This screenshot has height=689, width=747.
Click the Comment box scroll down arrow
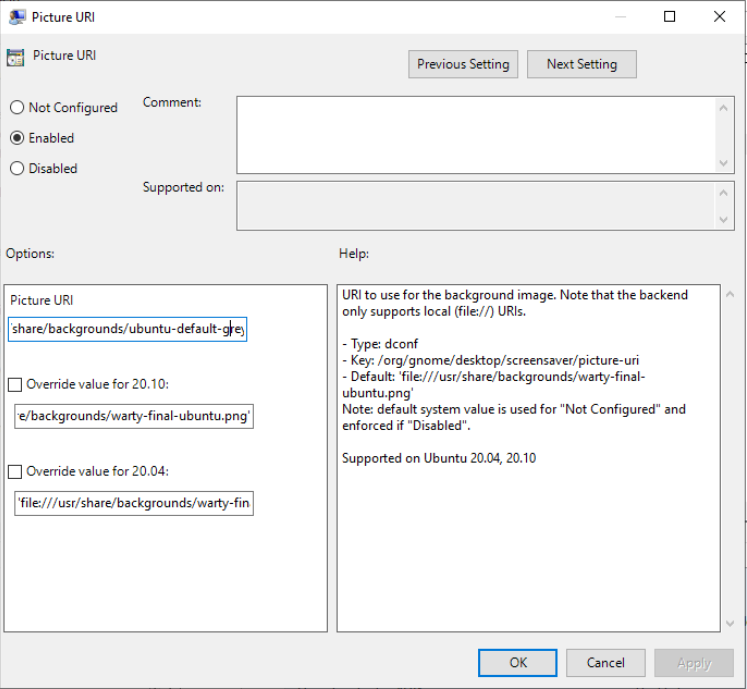(x=723, y=163)
